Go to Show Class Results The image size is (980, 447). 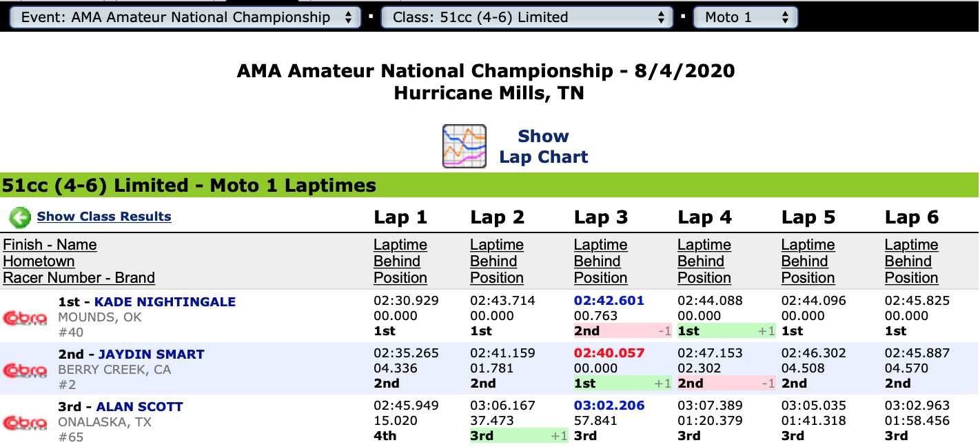pos(104,217)
